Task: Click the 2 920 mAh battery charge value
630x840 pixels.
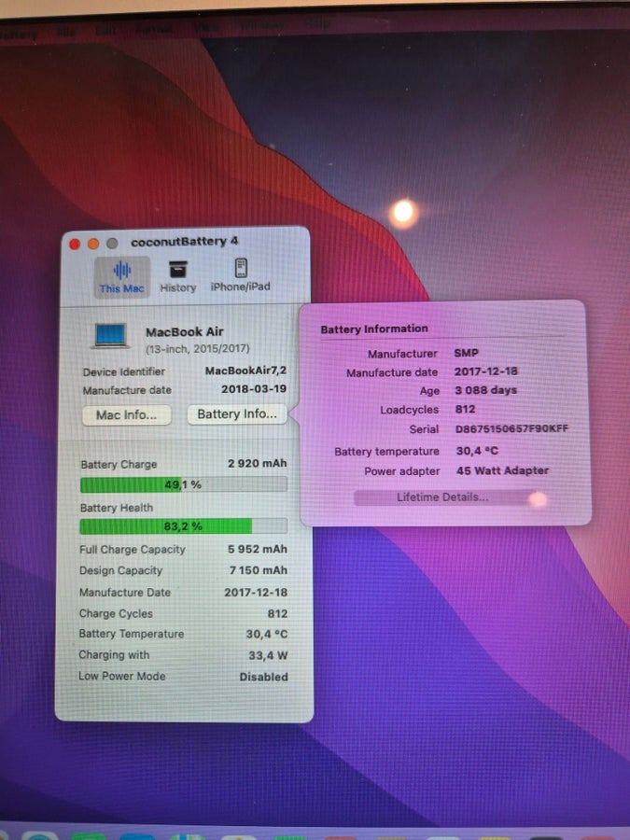Action: click(x=258, y=463)
